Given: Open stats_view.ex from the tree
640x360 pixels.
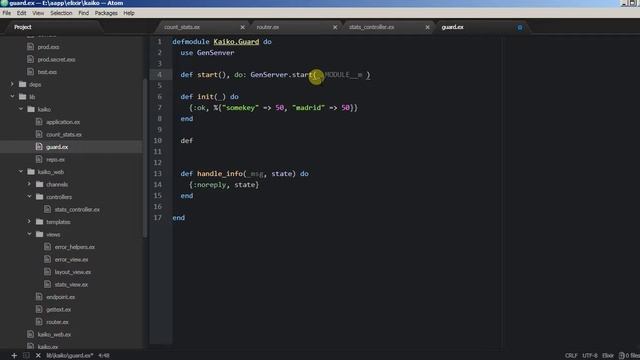Looking at the screenshot, I should pyautogui.click(x=71, y=284).
